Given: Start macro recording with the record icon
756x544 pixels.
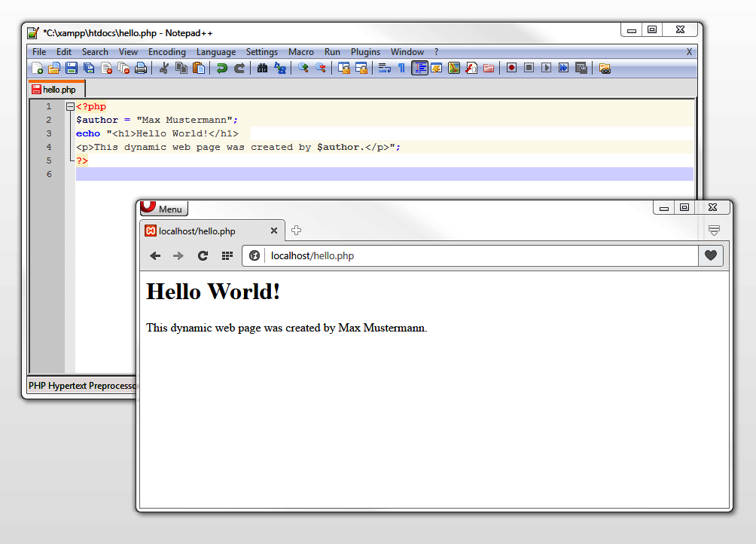Looking at the screenshot, I should tap(511, 69).
